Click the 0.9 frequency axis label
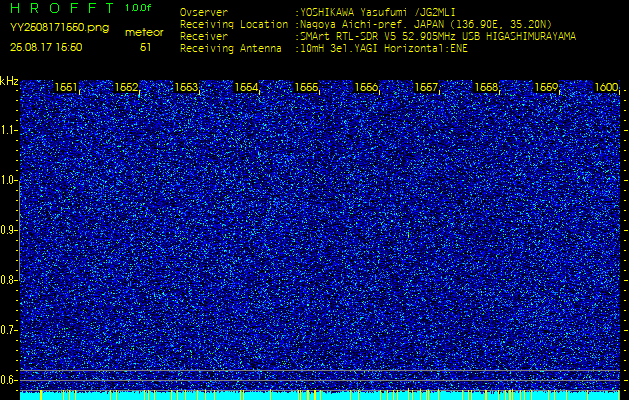This screenshot has height=400, width=629. click(8, 230)
